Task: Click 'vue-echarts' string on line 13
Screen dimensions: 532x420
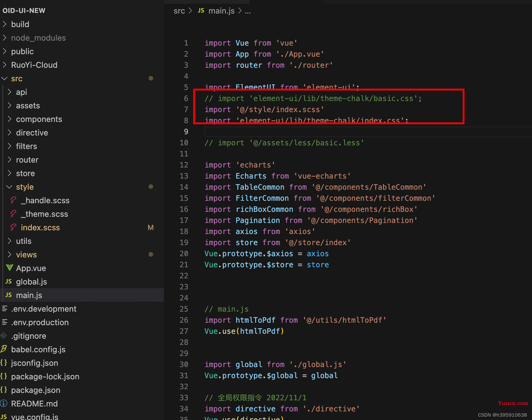Action: click(x=322, y=176)
